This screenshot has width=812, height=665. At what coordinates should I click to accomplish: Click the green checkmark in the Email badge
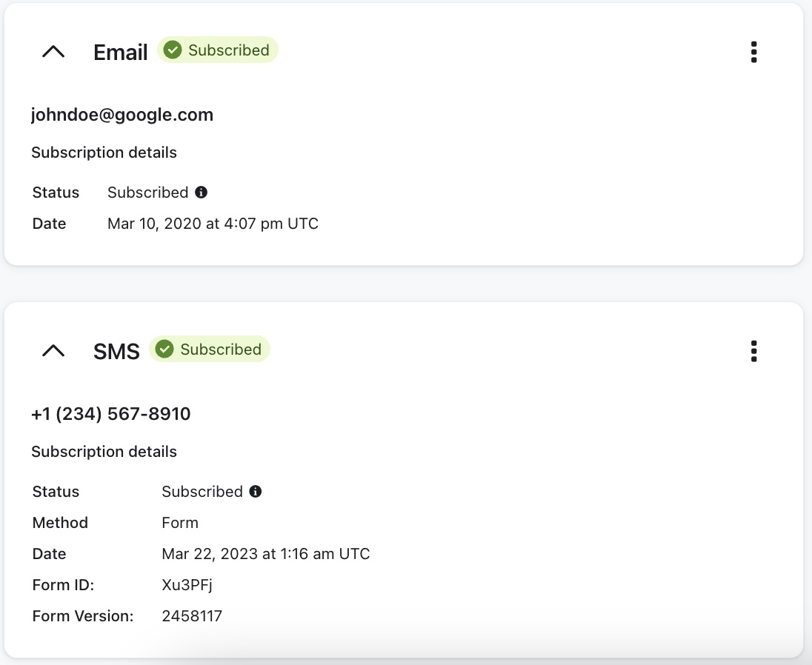(172, 50)
